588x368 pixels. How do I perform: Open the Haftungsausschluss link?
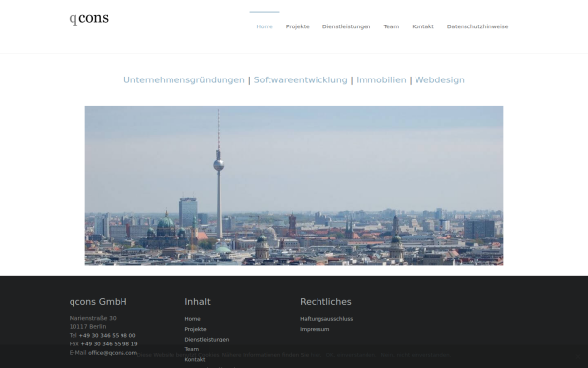[x=326, y=319]
